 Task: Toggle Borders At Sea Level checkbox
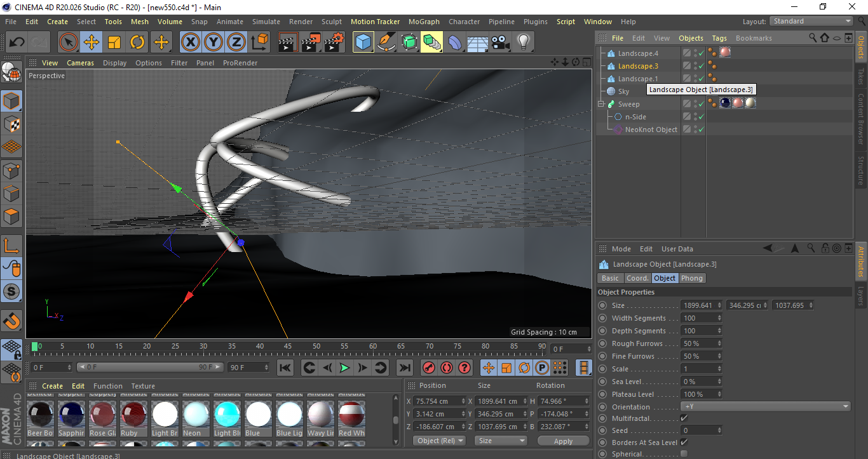coord(684,442)
